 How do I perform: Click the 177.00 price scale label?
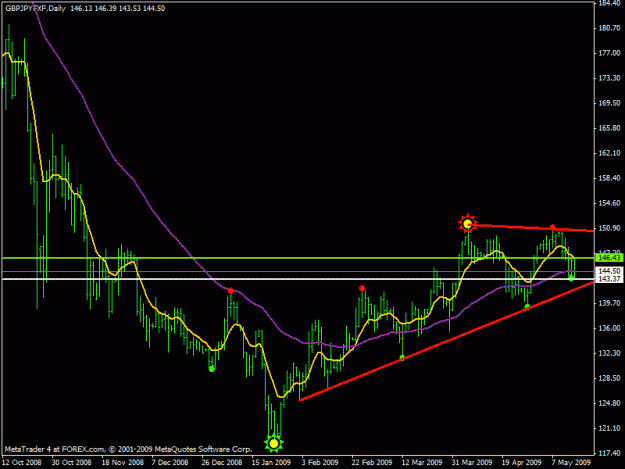pos(609,53)
